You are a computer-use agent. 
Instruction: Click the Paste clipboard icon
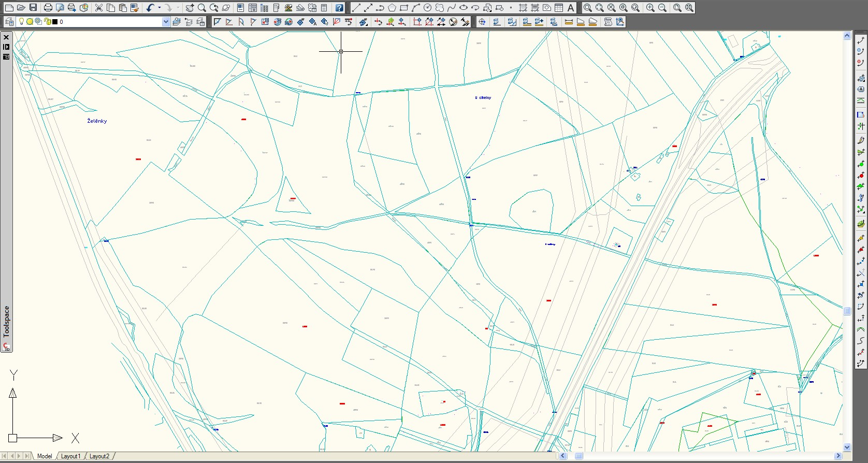point(123,8)
